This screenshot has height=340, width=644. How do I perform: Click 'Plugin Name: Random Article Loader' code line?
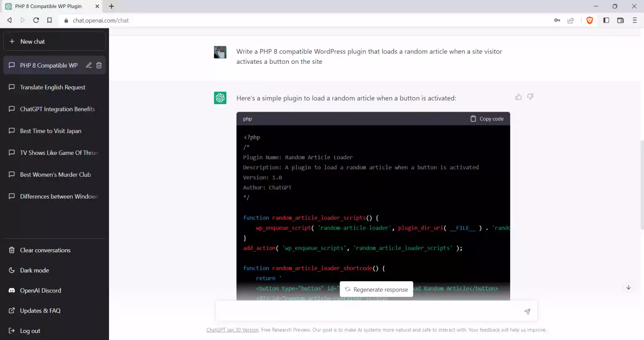[x=298, y=157]
